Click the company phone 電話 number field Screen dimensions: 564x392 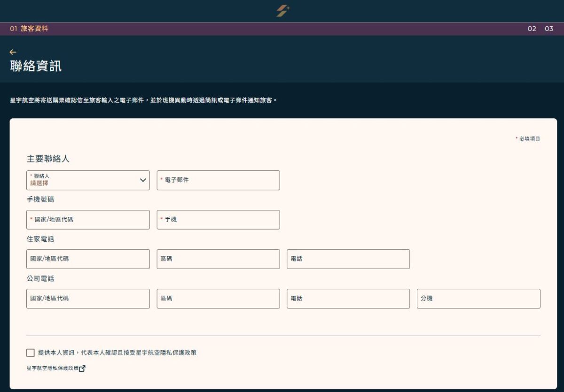tap(348, 299)
